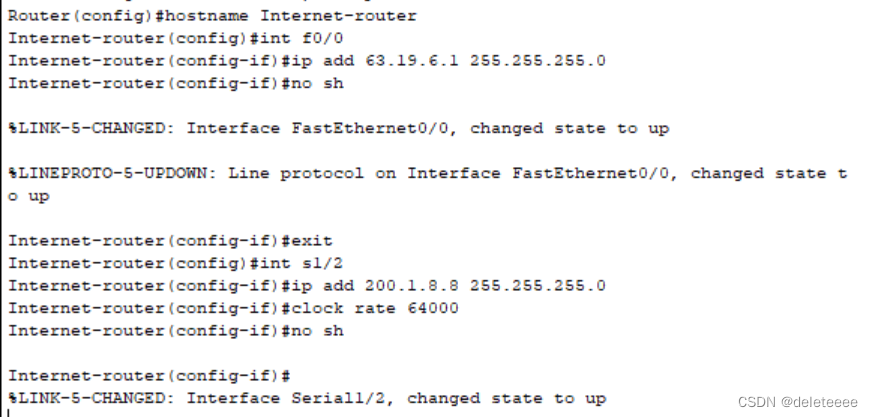Screen dimensions: 873x417
Task: Click the value 64000 in clock rate
Action: click(433, 308)
